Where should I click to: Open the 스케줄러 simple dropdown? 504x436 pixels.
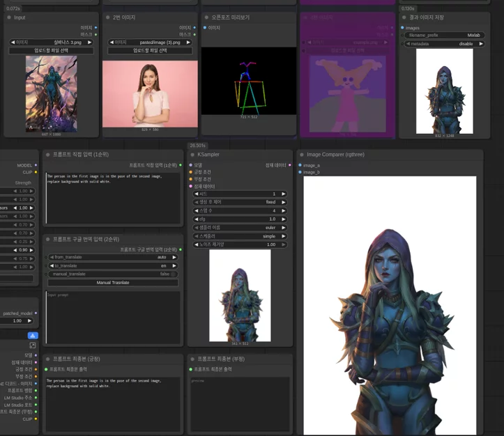(x=240, y=236)
